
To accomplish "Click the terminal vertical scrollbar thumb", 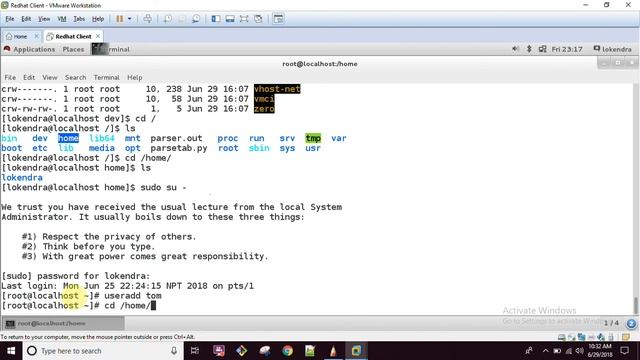I will coord(636,305).
